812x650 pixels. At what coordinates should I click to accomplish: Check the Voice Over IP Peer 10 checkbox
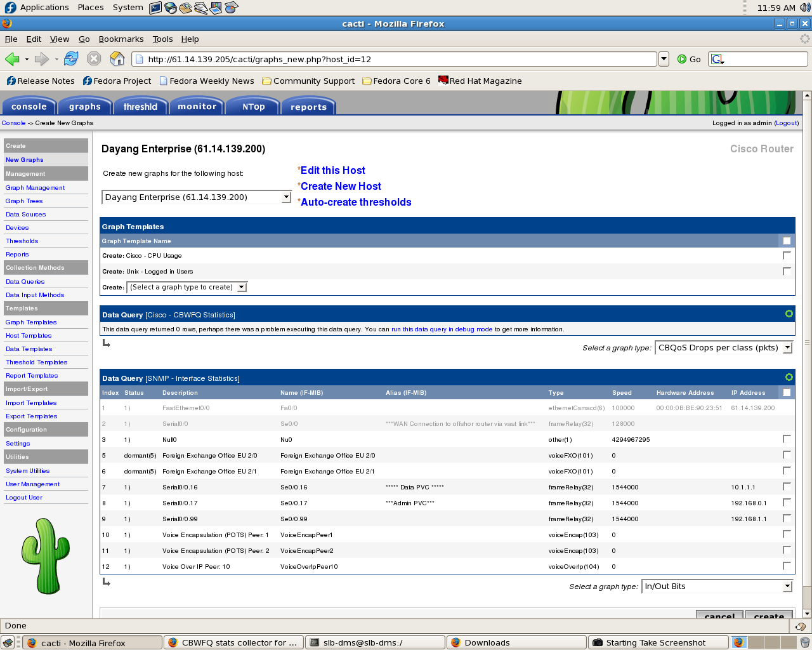coord(787,566)
